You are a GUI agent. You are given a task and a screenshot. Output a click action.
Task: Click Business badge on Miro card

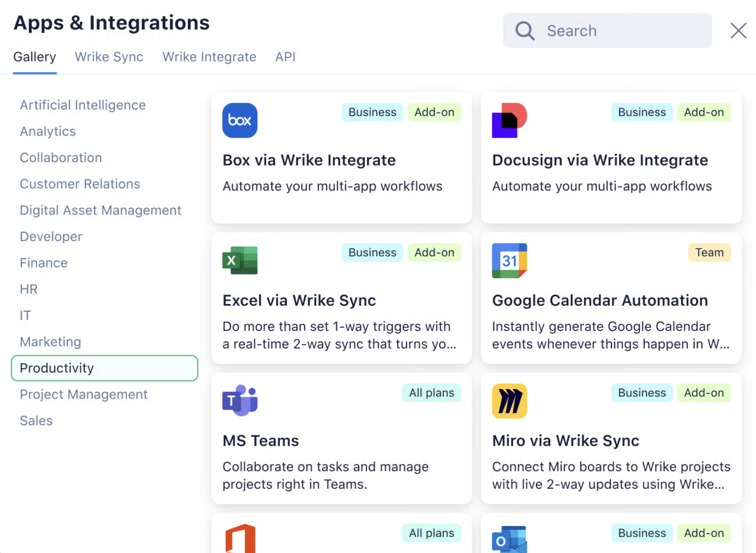[x=642, y=393]
